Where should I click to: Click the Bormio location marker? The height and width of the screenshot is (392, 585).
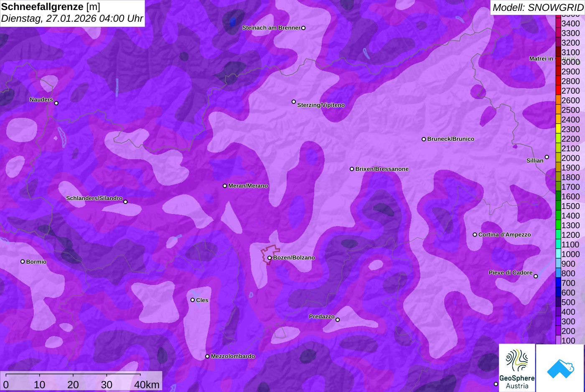coord(23,262)
